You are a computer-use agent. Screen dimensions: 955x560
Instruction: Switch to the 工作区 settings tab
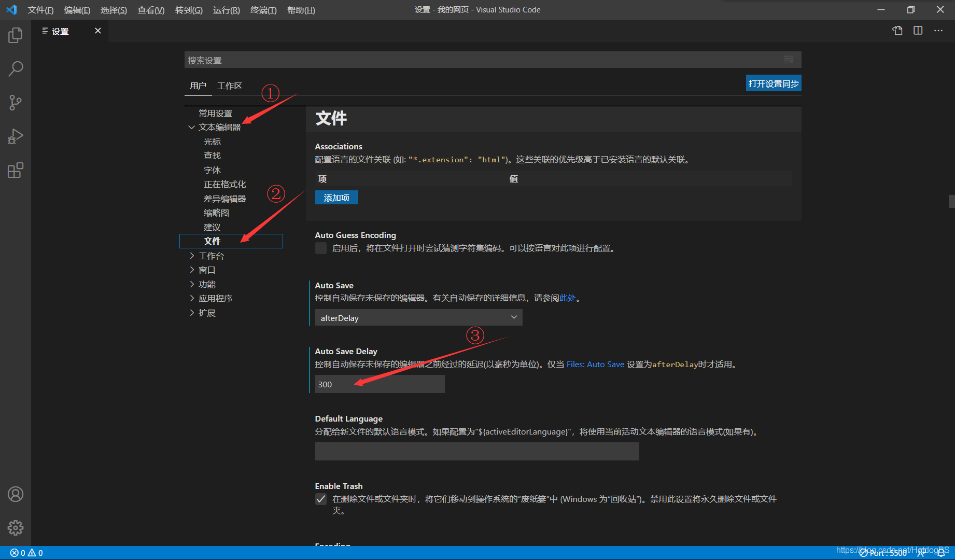click(230, 86)
